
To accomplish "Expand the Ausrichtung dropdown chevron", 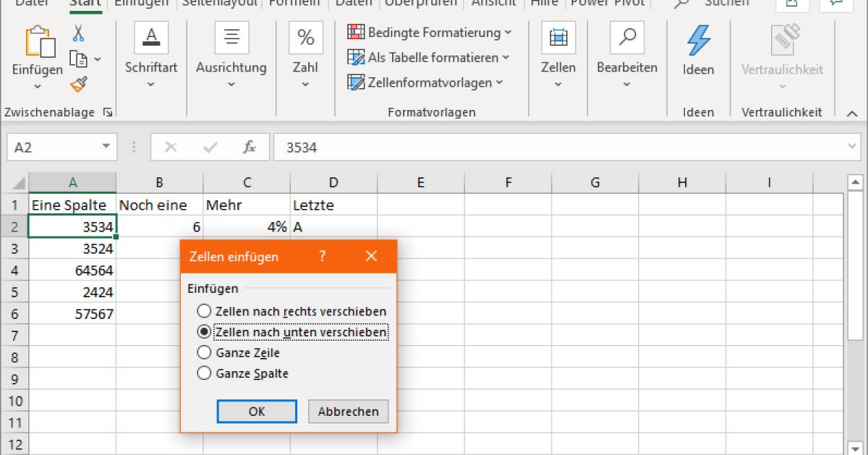I will pyautogui.click(x=231, y=84).
